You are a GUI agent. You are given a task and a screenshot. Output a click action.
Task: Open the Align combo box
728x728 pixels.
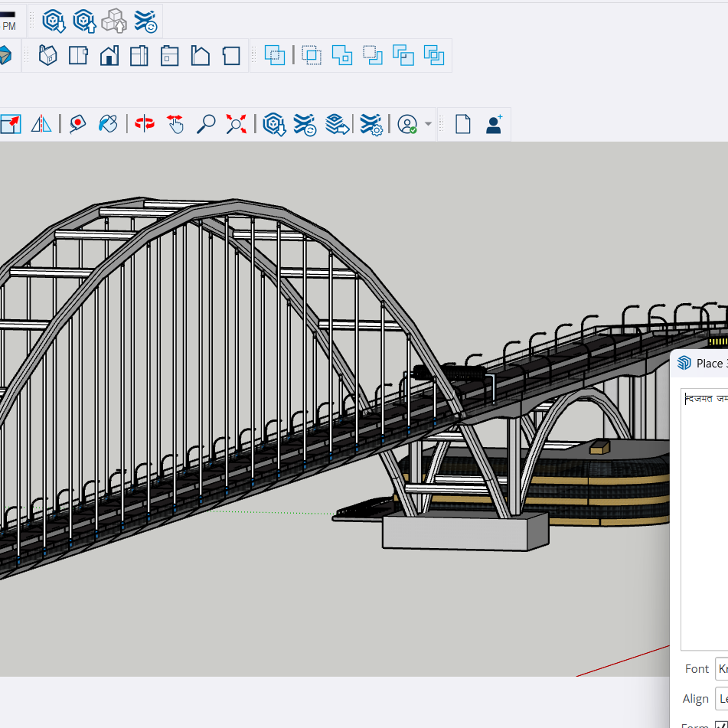722,698
